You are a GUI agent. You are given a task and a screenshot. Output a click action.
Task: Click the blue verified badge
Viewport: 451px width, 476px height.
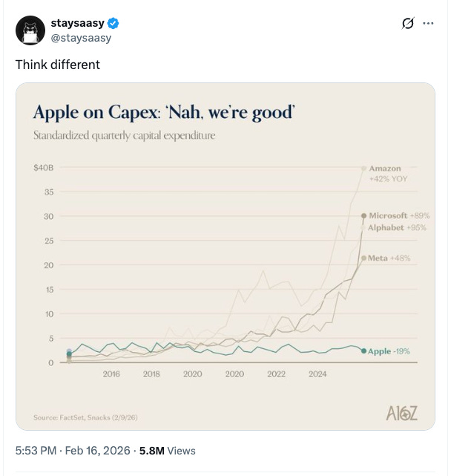click(113, 24)
